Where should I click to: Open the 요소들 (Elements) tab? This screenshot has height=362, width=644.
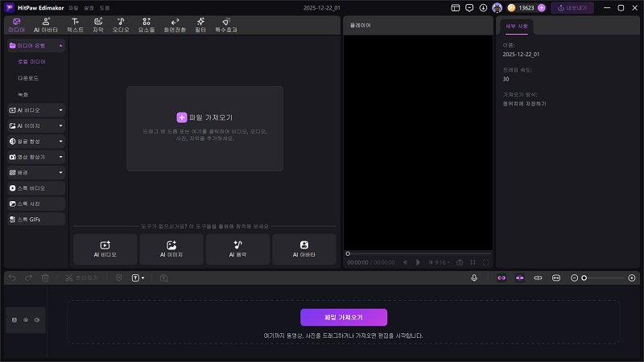click(147, 25)
